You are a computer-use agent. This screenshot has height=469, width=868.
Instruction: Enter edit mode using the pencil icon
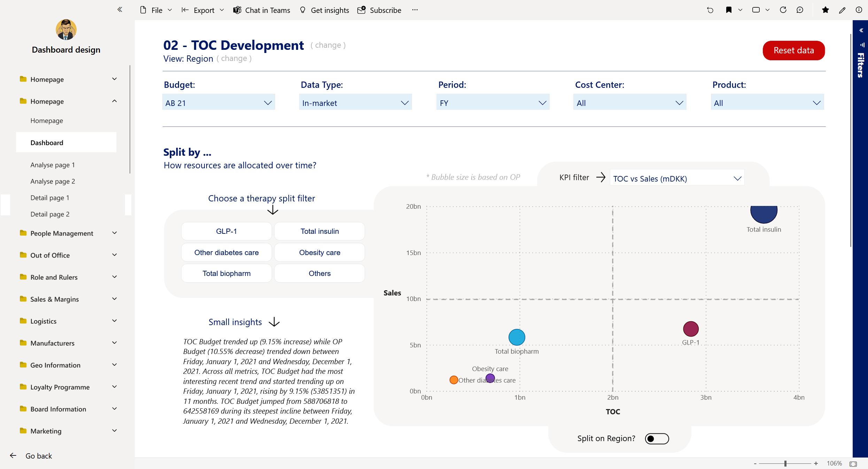point(842,10)
